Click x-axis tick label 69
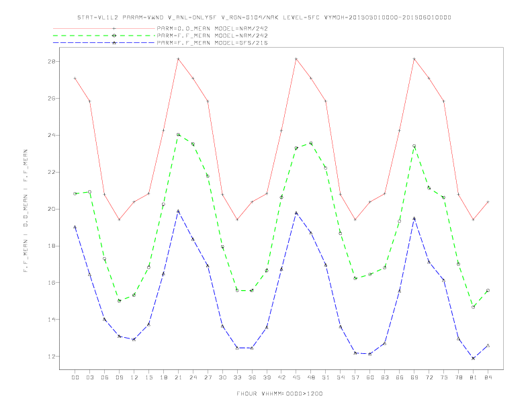Image resolution: width=532 pixels, height=411 pixels. click(414, 377)
